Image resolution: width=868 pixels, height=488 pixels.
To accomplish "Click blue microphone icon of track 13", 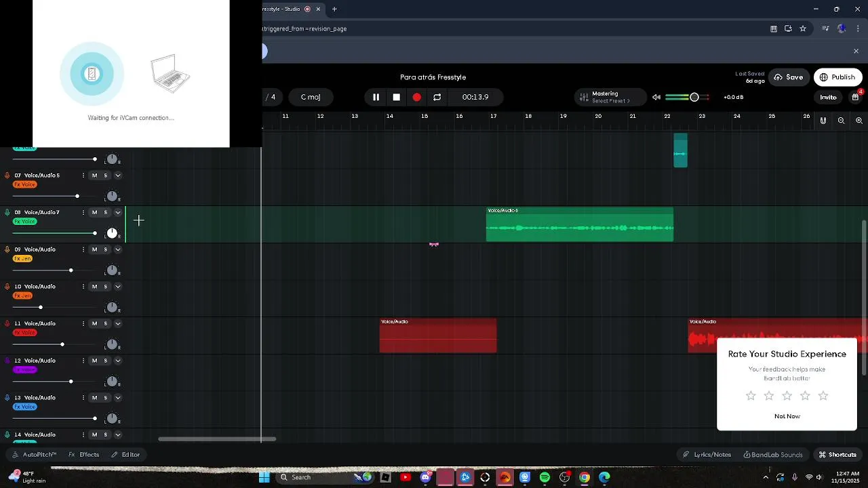I will 7,398.
